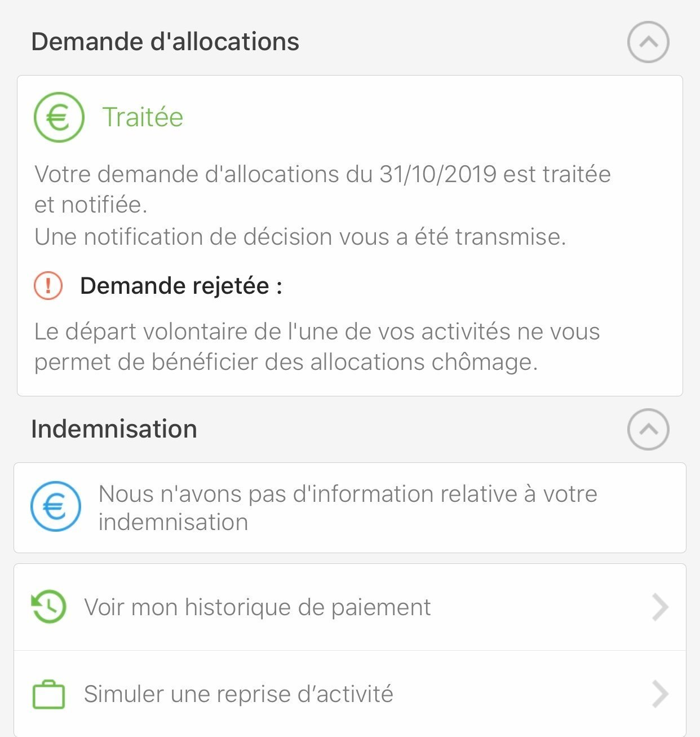Open Voir mon historique de paiement

258,607
